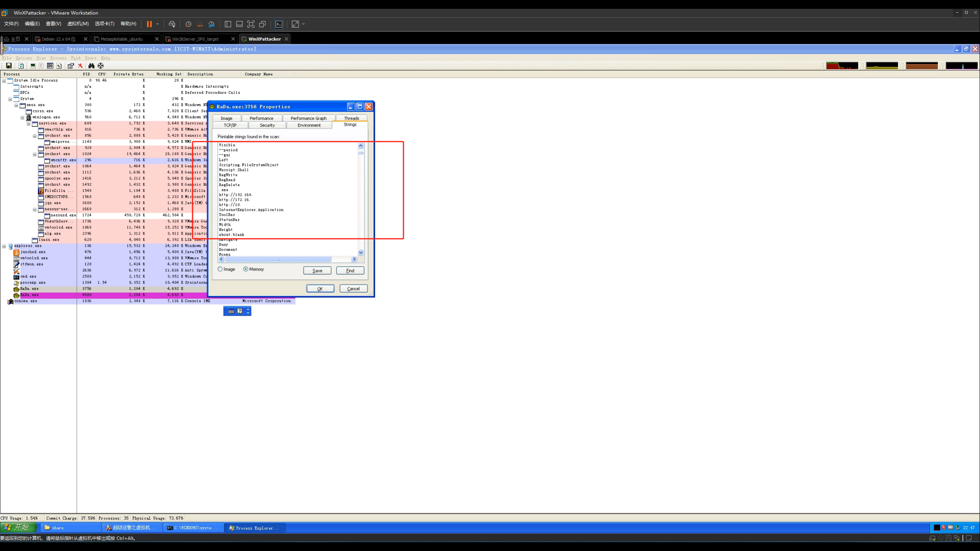Collapse the services.exe tree node

29,124
